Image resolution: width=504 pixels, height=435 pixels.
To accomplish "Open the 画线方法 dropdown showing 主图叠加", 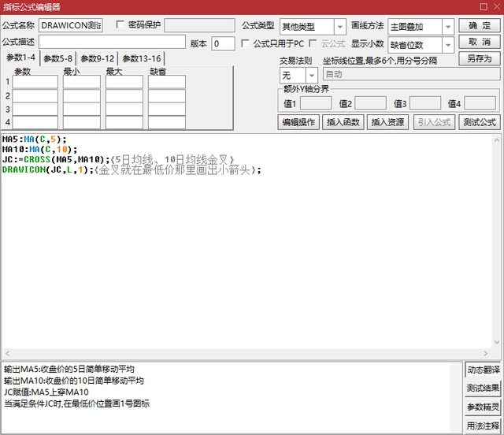I will (421, 27).
